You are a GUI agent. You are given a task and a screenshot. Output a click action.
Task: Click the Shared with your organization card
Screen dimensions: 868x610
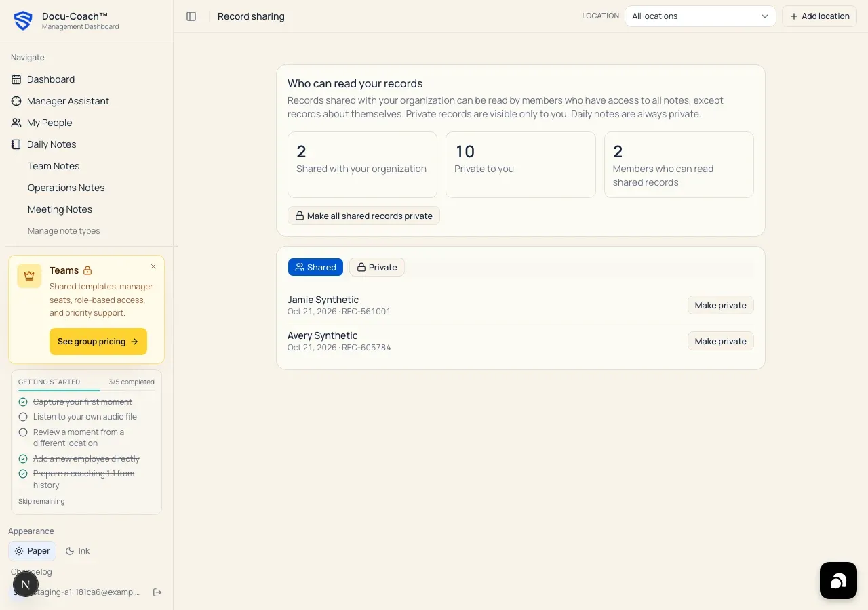362,165
